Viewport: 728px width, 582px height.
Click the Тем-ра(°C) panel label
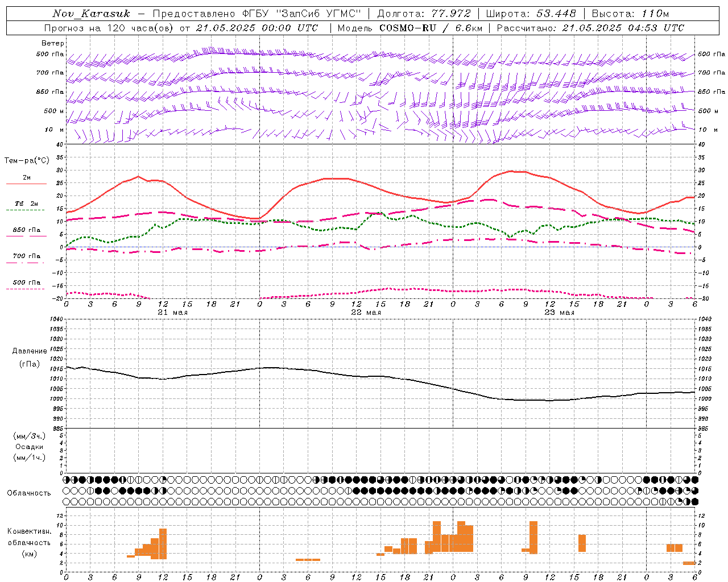[x=27, y=161]
